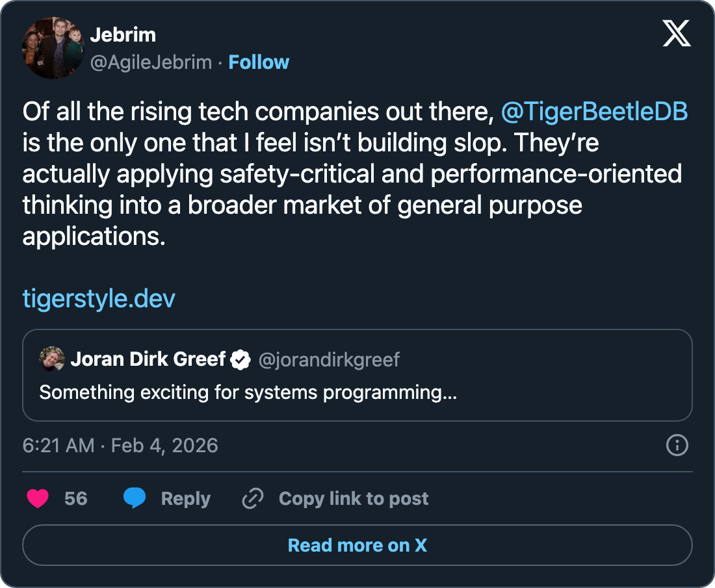The height and width of the screenshot is (588, 715).
Task: Click the chain link copy icon
Action: click(252, 498)
